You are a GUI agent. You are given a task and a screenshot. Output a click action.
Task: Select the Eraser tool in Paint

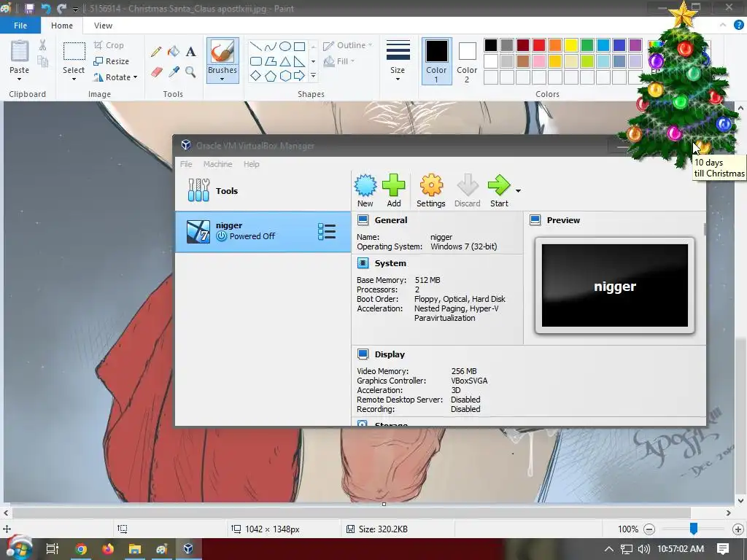(x=157, y=72)
